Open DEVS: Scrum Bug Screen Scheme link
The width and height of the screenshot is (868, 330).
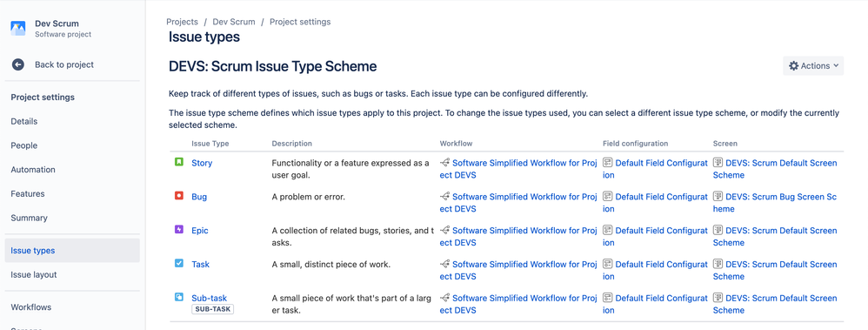(775, 202)
